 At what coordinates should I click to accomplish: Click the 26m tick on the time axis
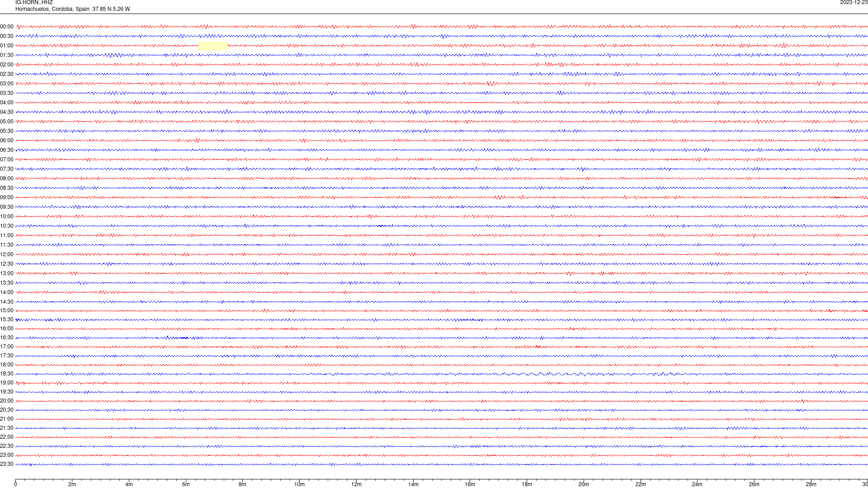pyautogui.click(x=754, y=484)
